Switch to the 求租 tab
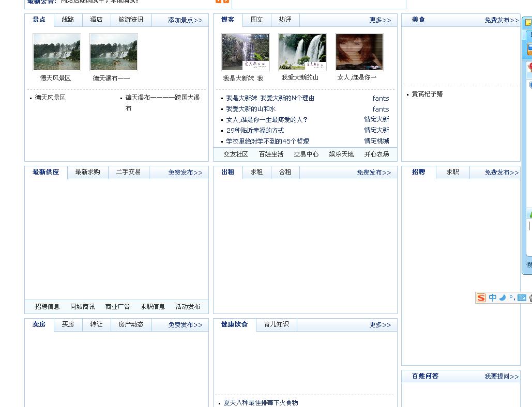The height and width of the screenshot is (407, 532). 257,172
